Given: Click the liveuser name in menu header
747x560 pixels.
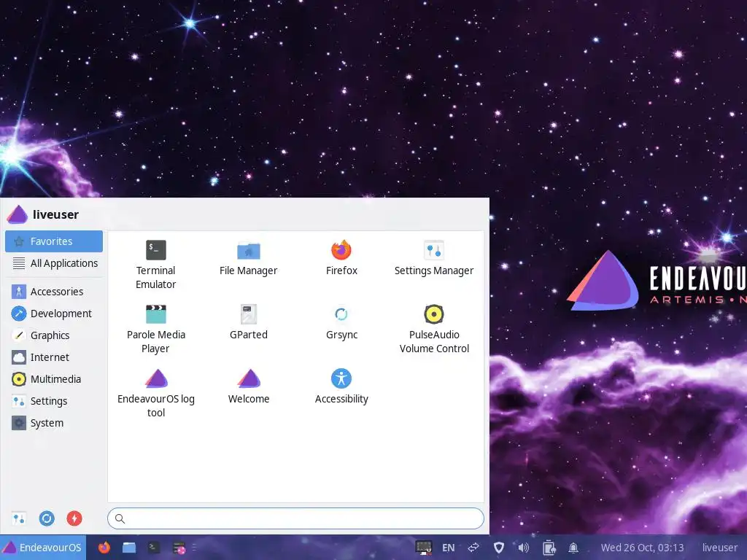Looking at the screenshot, I should point(55,215).
